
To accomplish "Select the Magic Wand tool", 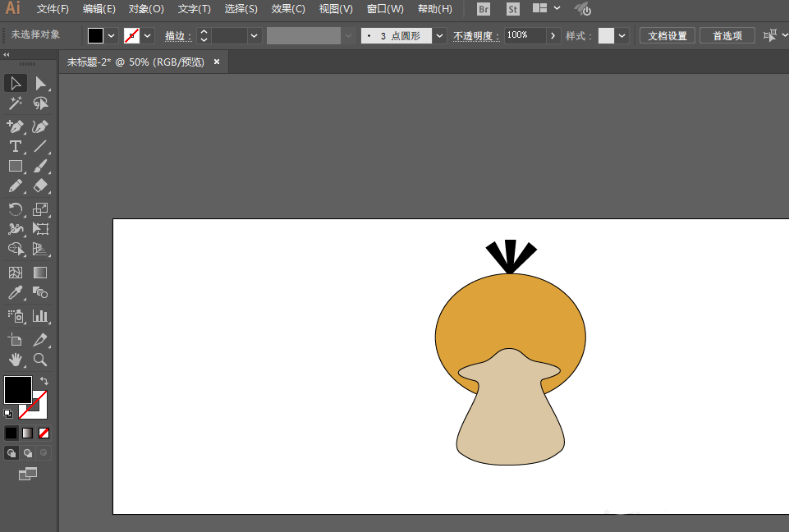I will coord(15,103).
